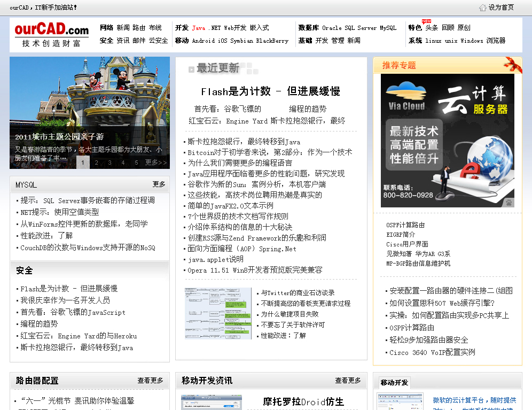532x410 pixels.
Task: Open 为什么敏捷项目失败 article
Action: point(290,314)
